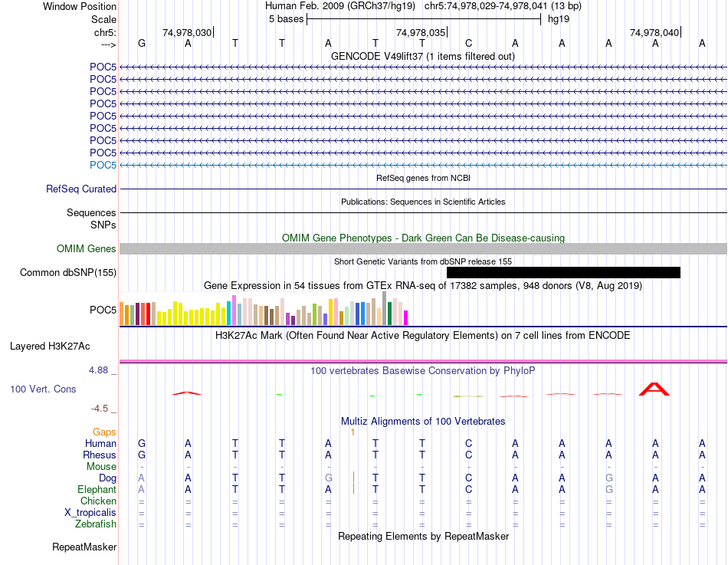Open 'Repeating Elements by RepeatMasker' title
This screenshot has height=565, width=728.
pos(423,536)
